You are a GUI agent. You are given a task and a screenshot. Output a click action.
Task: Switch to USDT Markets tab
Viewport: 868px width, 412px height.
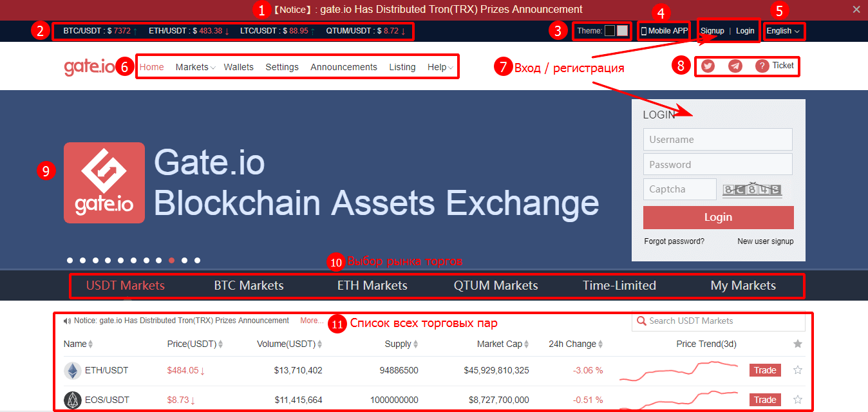pos(126,285)
